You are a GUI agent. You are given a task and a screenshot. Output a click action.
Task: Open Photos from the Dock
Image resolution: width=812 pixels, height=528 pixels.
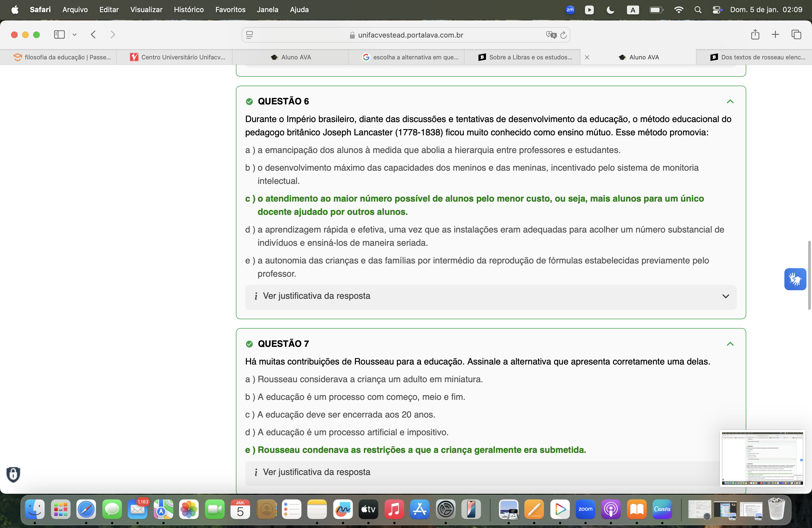[189, 509]
